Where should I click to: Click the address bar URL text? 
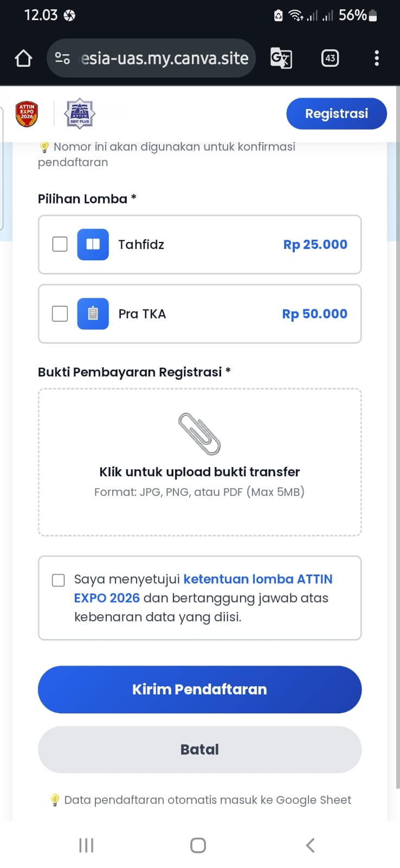point(165,58)
